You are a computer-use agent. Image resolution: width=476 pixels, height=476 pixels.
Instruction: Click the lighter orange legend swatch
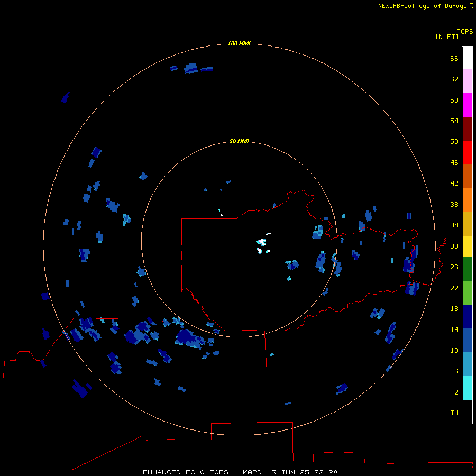[x=467, y=200]
